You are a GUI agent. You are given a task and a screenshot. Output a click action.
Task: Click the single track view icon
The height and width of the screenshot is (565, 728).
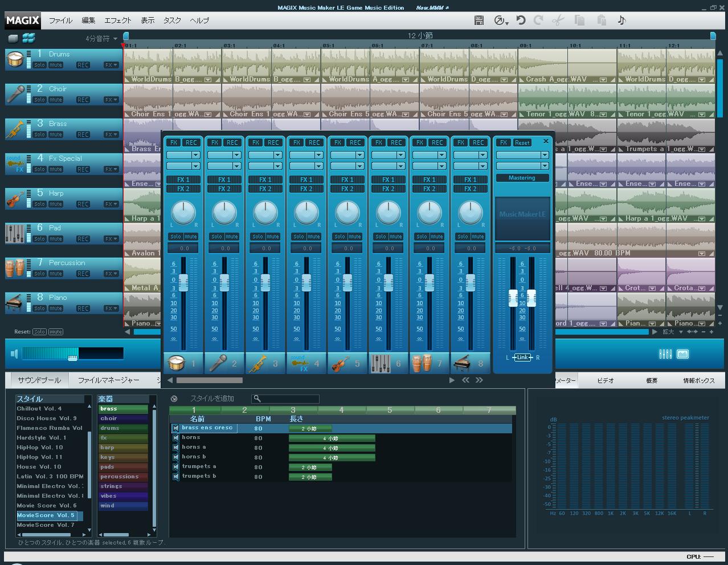pos(13,38)
